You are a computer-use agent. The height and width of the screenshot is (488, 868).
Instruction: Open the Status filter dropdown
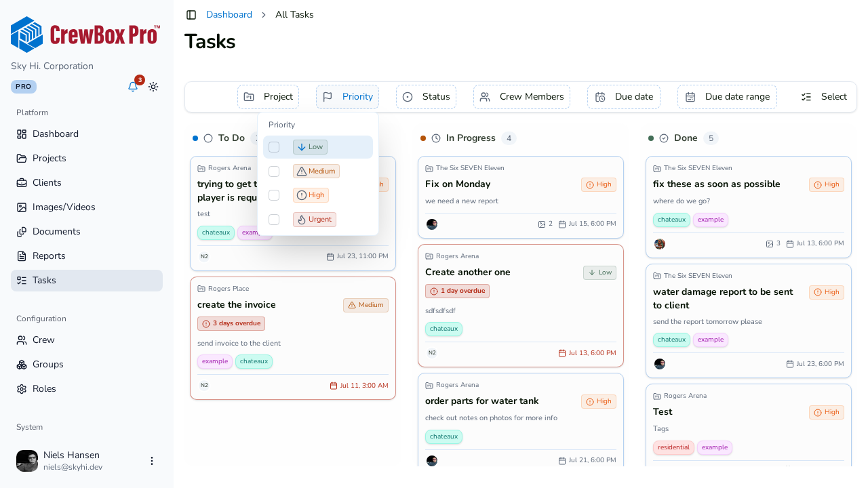pyautogui.click(x=426, y=97)
